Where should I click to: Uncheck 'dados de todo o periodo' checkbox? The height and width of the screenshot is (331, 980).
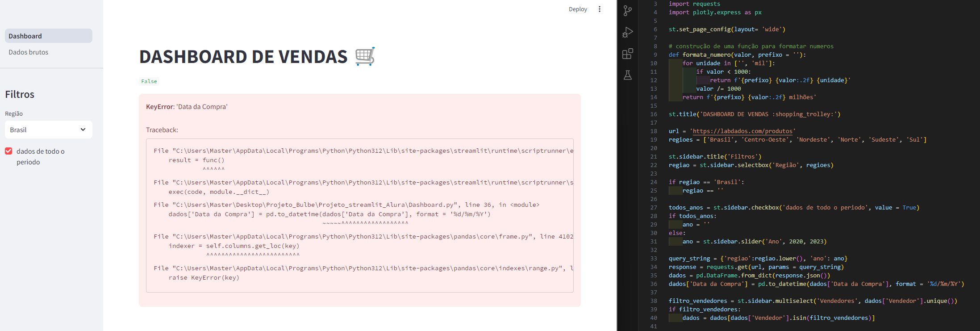pos(8,151)
